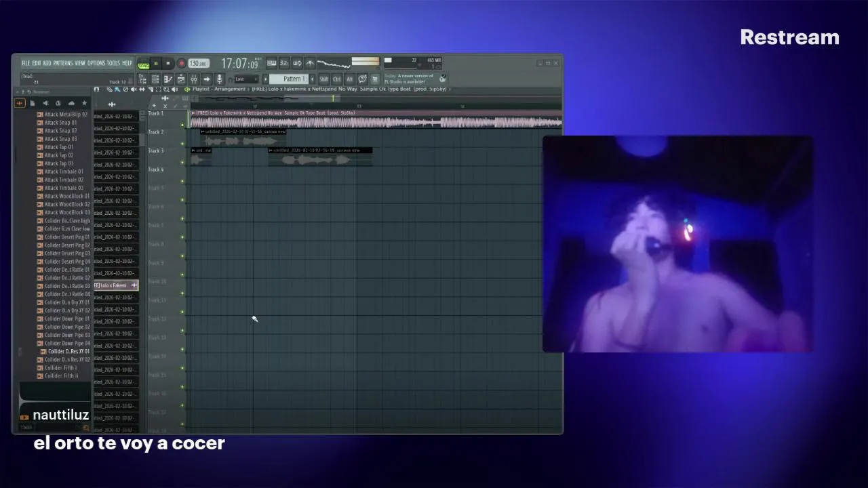Viewport: 868px width, 488px height.
Task: Open the ADD menu
Action: pyautogui.click(x=47, y=63)
